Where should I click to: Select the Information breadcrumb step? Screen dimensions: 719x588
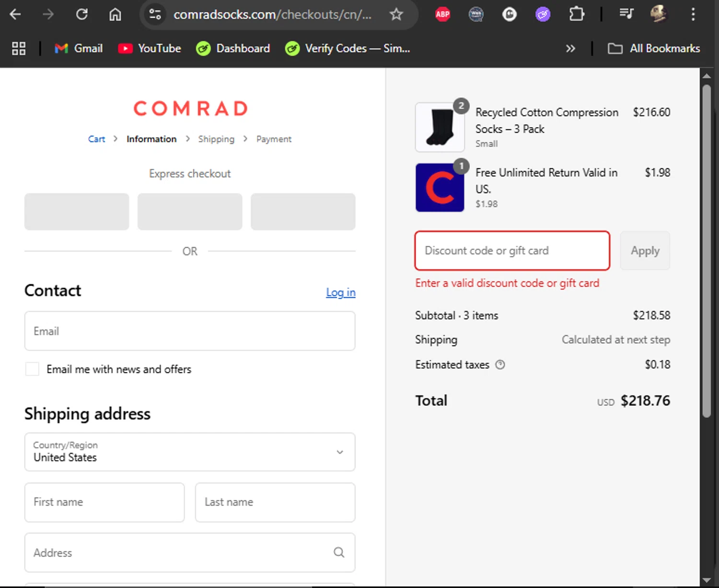(151, 139)
